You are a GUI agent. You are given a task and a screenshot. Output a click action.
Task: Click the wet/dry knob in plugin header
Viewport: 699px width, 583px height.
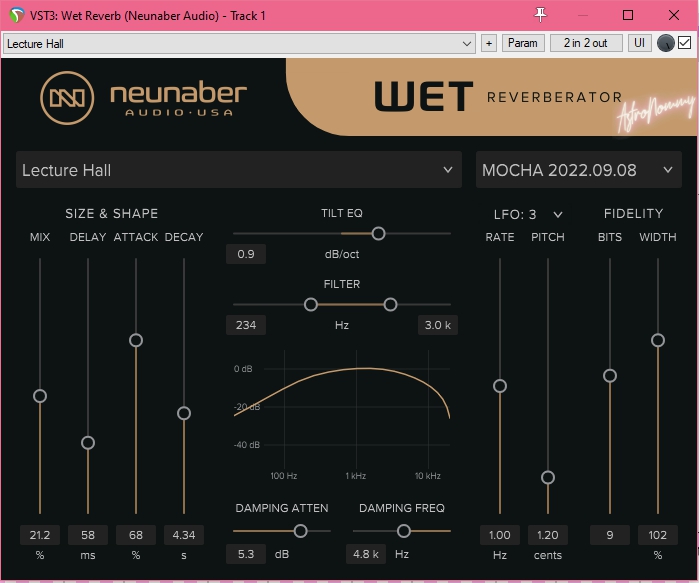pos(665,44)
